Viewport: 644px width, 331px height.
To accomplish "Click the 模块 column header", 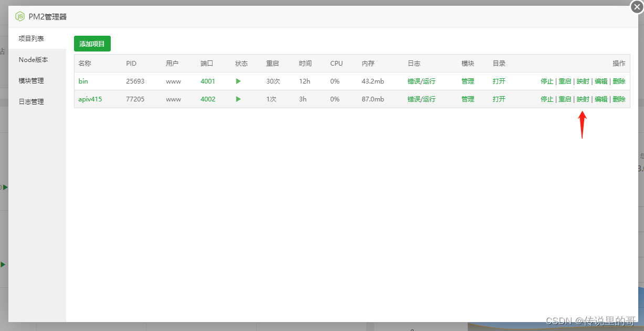I will (468, 64).
